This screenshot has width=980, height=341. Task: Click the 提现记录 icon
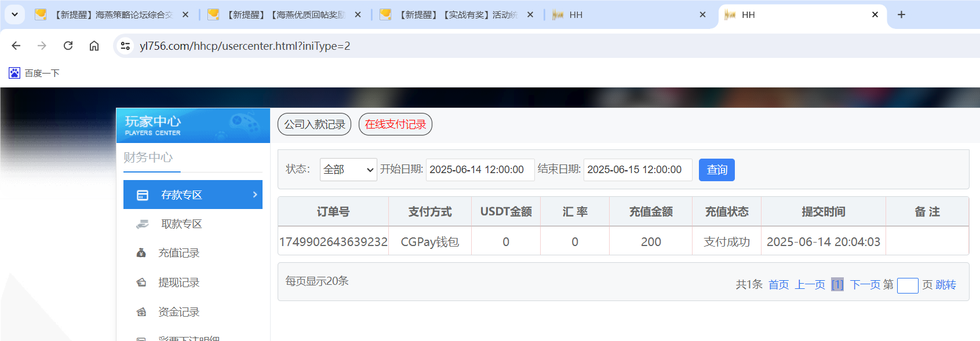141,283
